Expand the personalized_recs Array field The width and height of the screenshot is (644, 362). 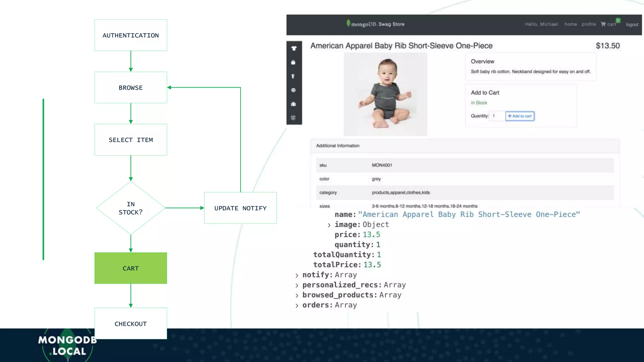(297, 285)
